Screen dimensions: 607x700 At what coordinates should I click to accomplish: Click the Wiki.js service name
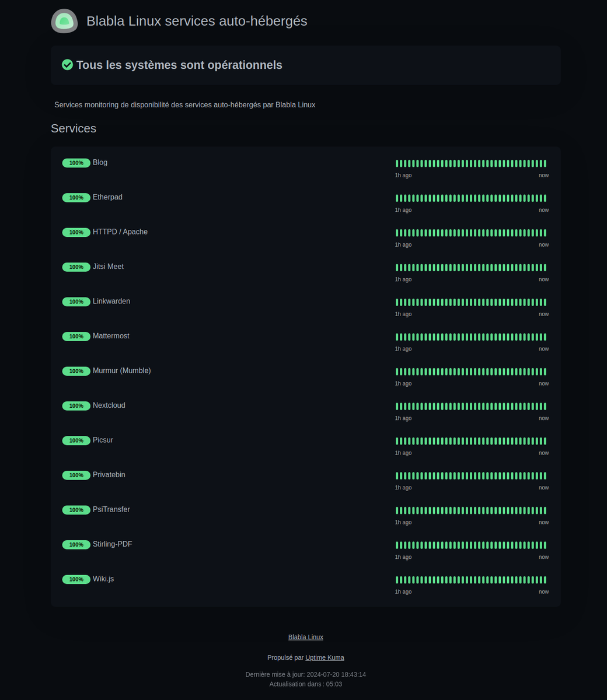click(103, 579)
